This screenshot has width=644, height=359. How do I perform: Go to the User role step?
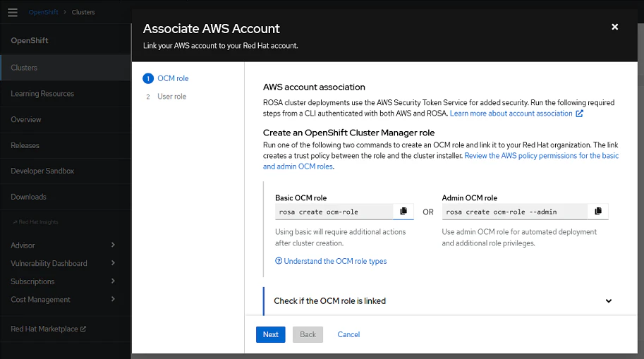(171, 97)
